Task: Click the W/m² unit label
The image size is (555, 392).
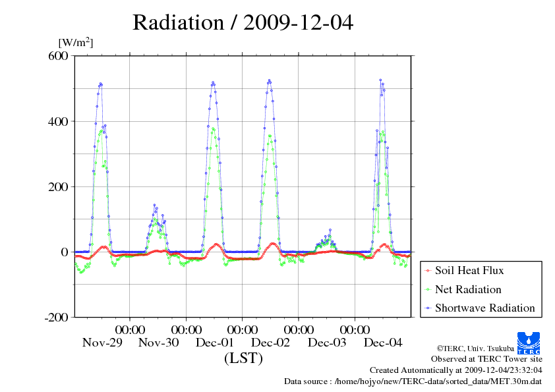Action: [76, 43]
